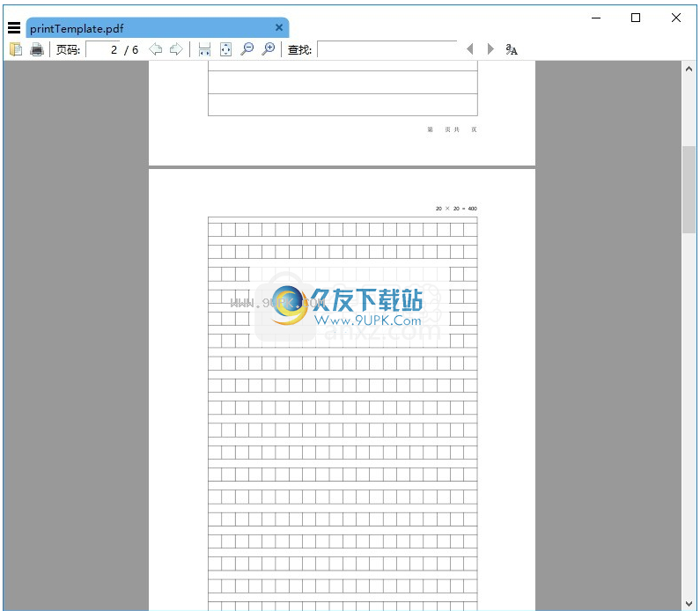Click the print icon
Viewport: 700px width, 611px height.
click(x=37, y=49)
